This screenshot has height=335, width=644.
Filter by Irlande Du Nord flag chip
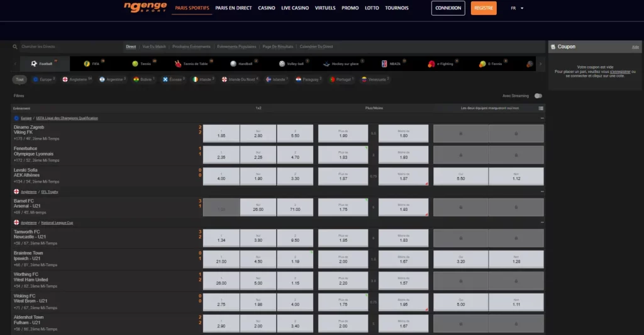[240, 79]
